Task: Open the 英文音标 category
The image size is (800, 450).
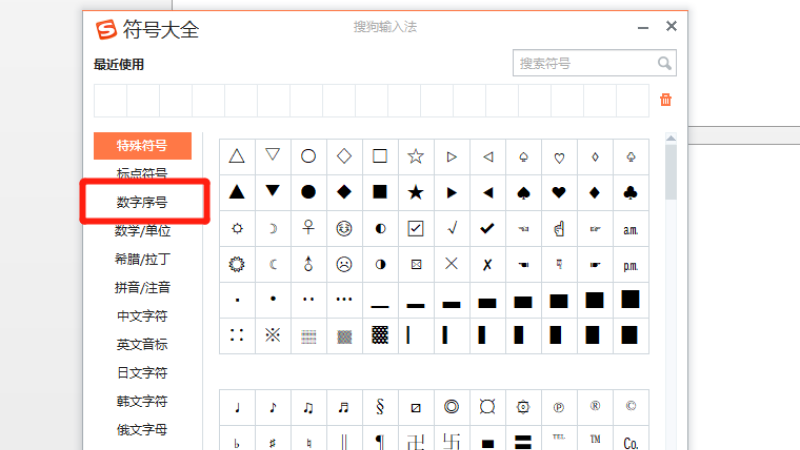Action: pos(142,345)
